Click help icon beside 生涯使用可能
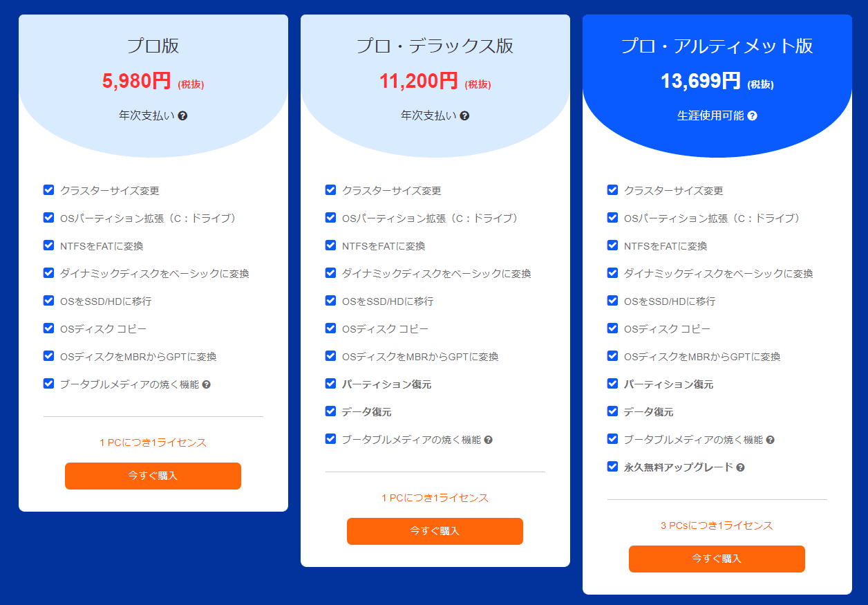 (x=753, y=115)
